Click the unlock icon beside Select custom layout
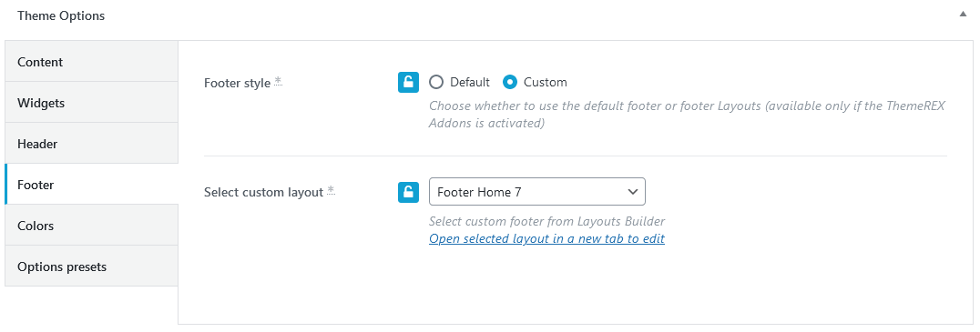This screenshot has width=980, height=332. tap(408, 192)
